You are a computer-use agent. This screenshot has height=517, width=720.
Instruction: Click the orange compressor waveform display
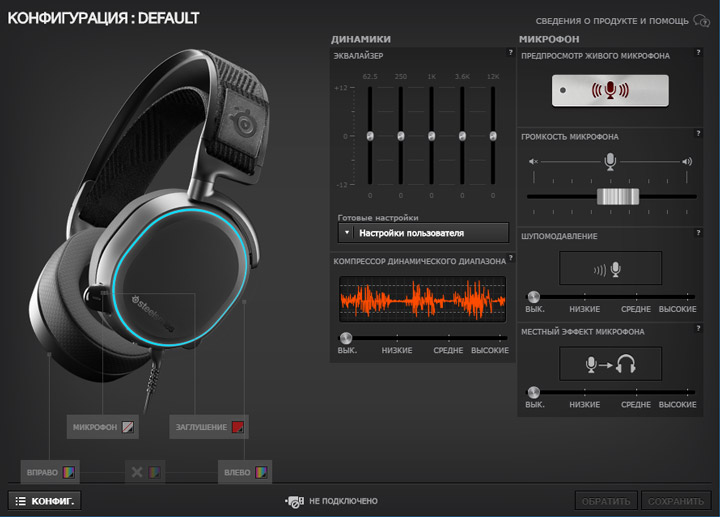422,299
